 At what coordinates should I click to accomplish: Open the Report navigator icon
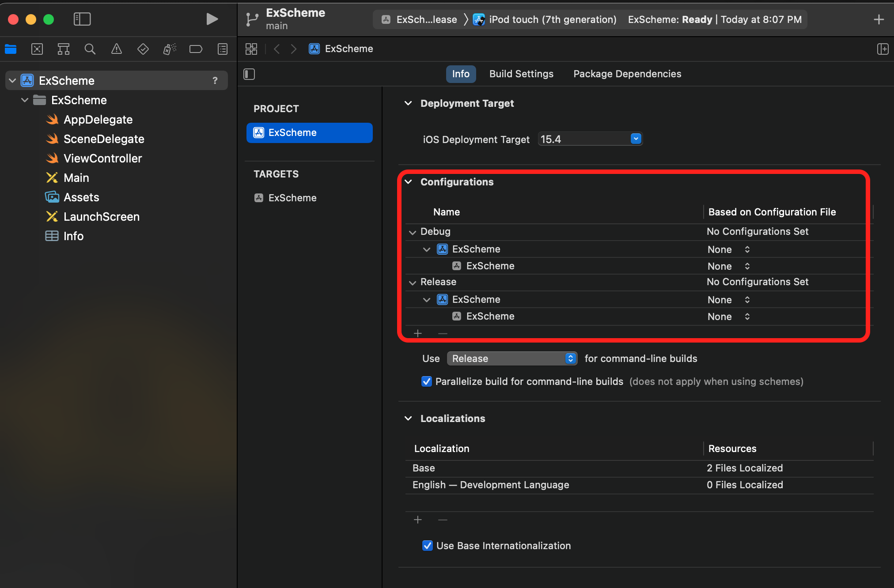tap(223, 49)
